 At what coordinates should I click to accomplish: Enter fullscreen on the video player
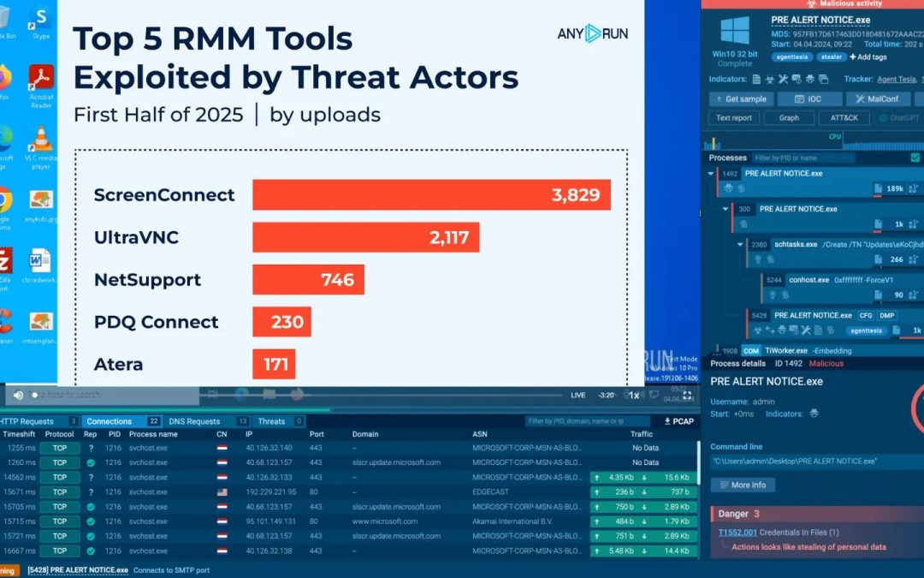pos(687,395)
